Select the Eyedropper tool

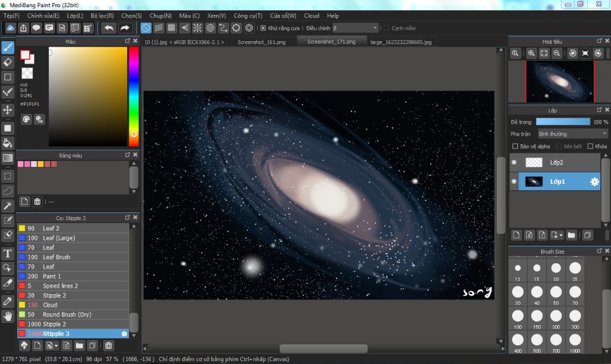coord(8,301)
